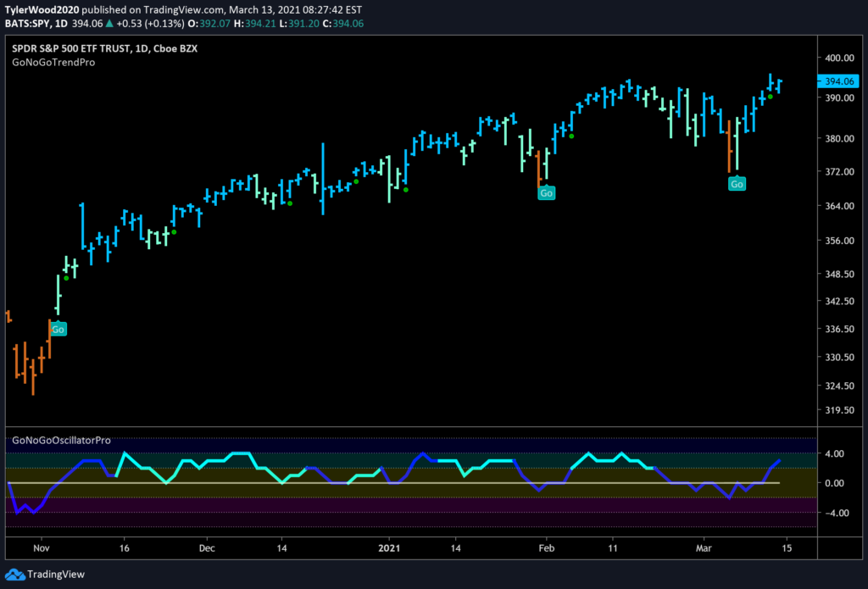
Task: Click the green up-triangle beside +0.53 change
Action: pos(111,23)
